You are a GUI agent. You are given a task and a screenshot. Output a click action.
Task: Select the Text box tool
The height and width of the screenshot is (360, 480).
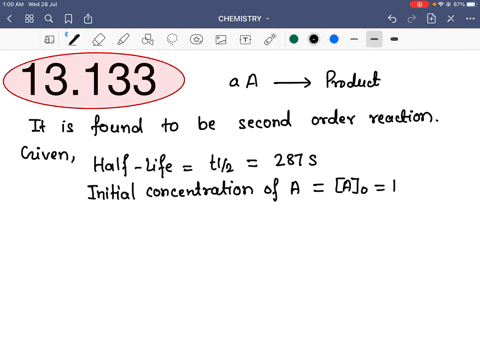click(245, 40)
